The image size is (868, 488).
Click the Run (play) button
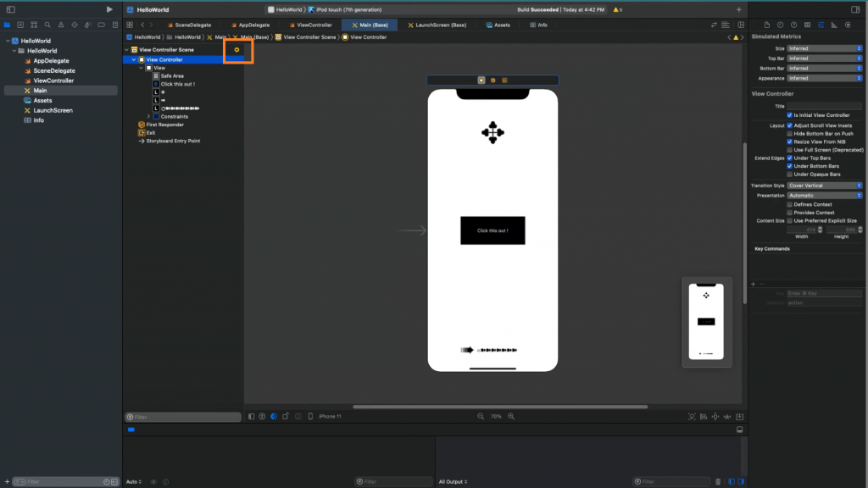coord(108,9)
